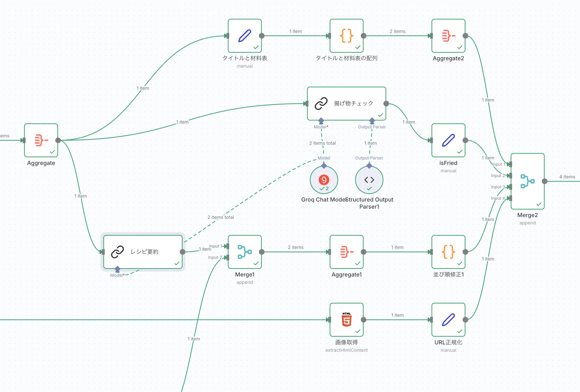Screen dimensions: 580x392
Task: Open the Merge1 append node
Action: [245, 252]
